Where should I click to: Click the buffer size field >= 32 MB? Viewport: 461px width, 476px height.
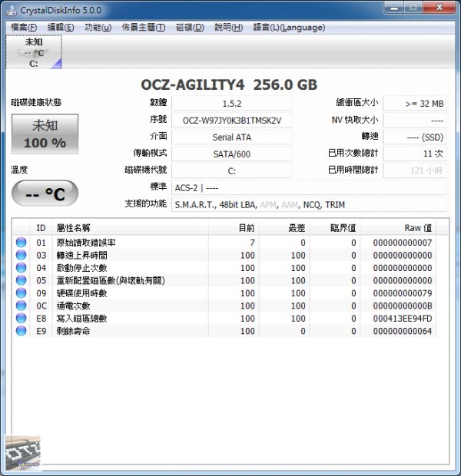(x=415, y=104)
